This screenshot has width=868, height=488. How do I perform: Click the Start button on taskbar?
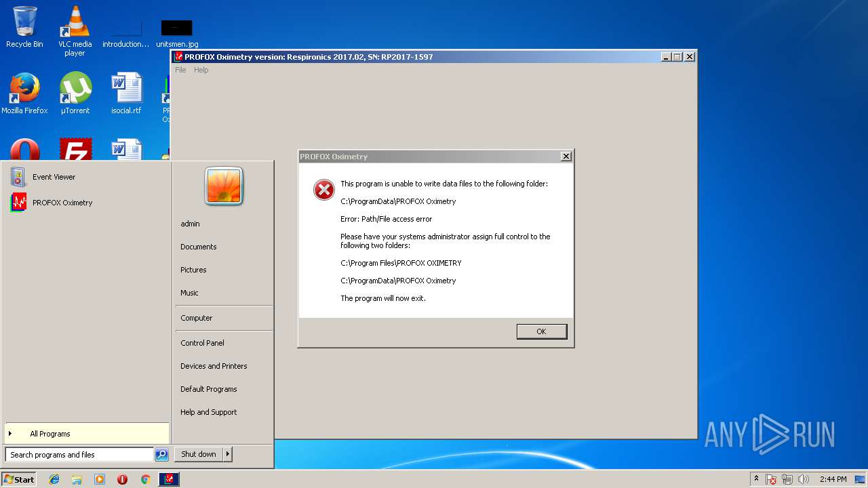point(19,479)
